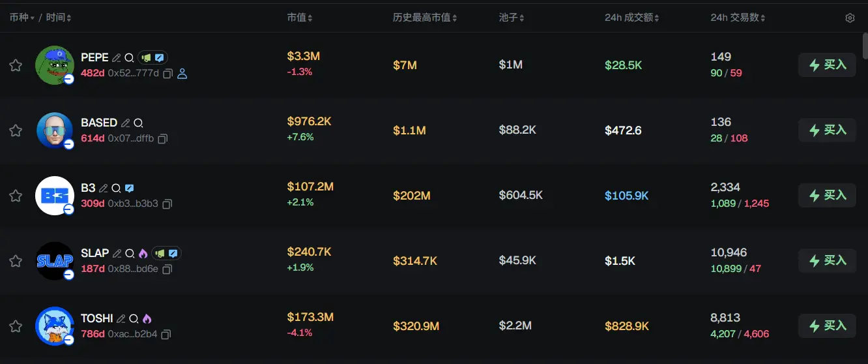
Task: Open the TOSHI token logo thumbnail
Action: [x=55, y=326]
